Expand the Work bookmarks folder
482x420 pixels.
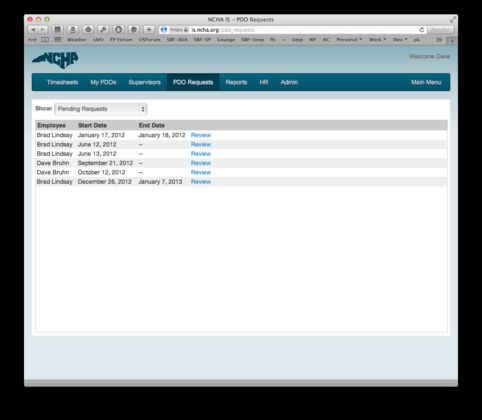click(x=377, y=40)
